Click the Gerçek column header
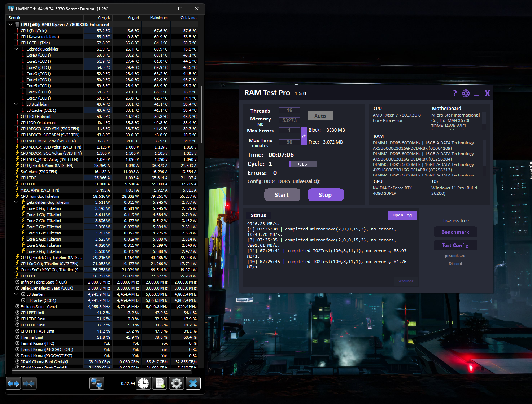The width and height of the screenshot is (532, 404). pyautogui.click(x=98, y=18)
